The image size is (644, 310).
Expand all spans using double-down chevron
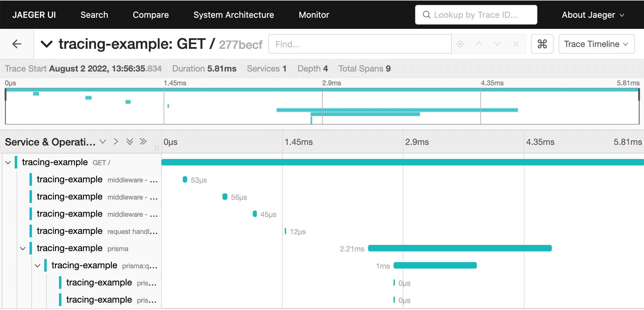tap(130, 141)
